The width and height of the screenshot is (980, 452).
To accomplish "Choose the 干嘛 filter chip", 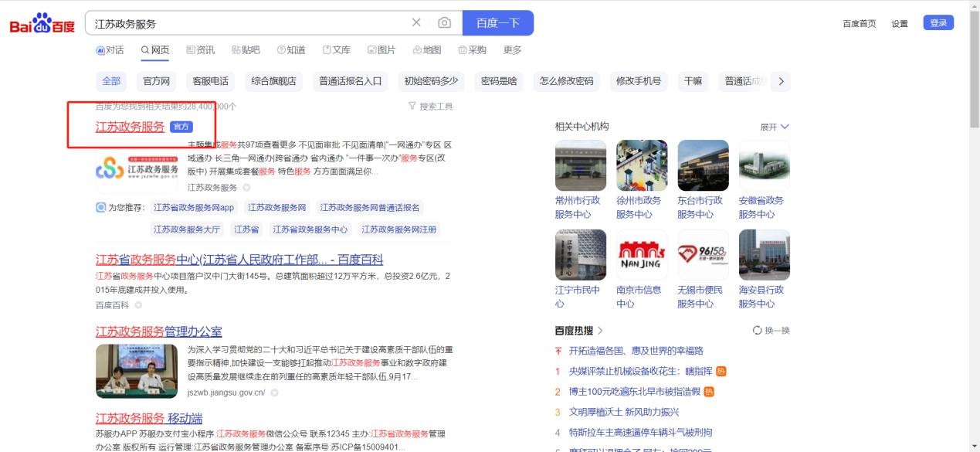I will point(693,81).
